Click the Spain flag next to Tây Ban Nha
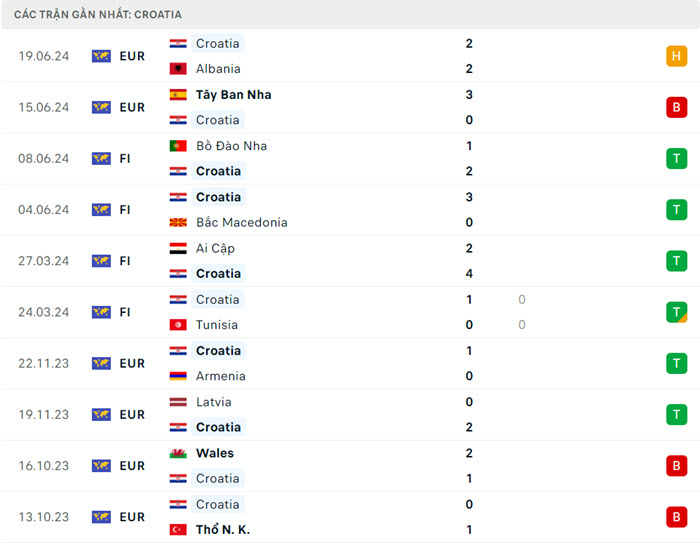This screenshot has width=700, height=543. point(178,95)
